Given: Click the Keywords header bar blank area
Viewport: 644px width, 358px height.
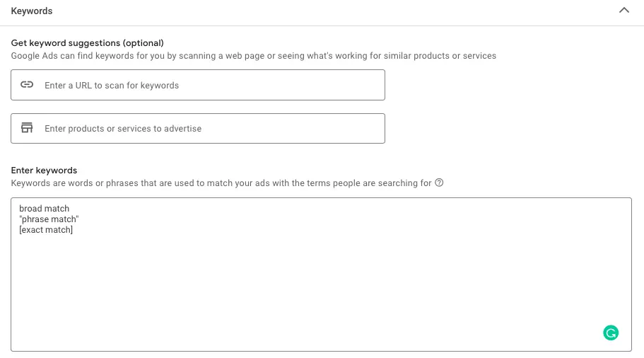Looking at the screenshot, I should click(x=329, y=11).
